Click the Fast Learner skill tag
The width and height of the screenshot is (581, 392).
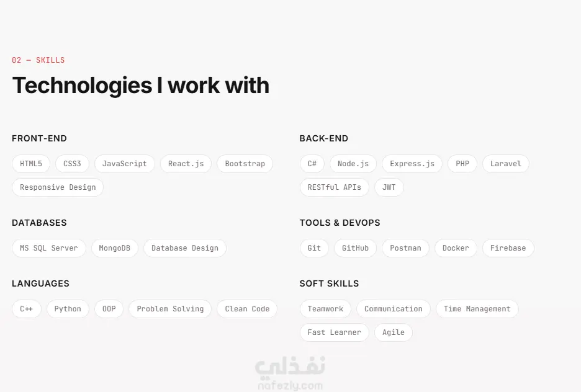(x=334, y=332)
